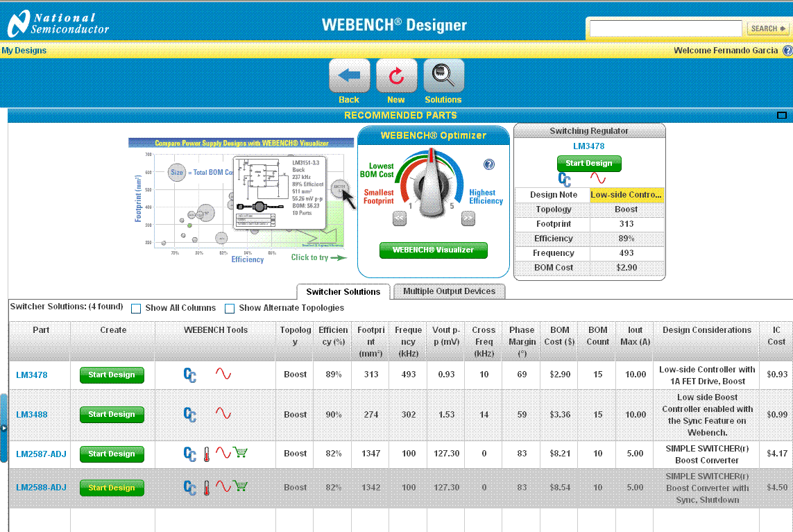Click Start Design in Switching Regulator panel
The width and height of the screenshot is (793, 532).
point(589,163)
